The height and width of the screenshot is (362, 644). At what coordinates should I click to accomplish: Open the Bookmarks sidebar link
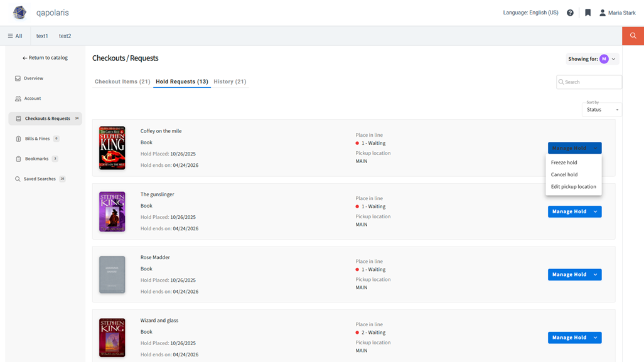(36, 159)
